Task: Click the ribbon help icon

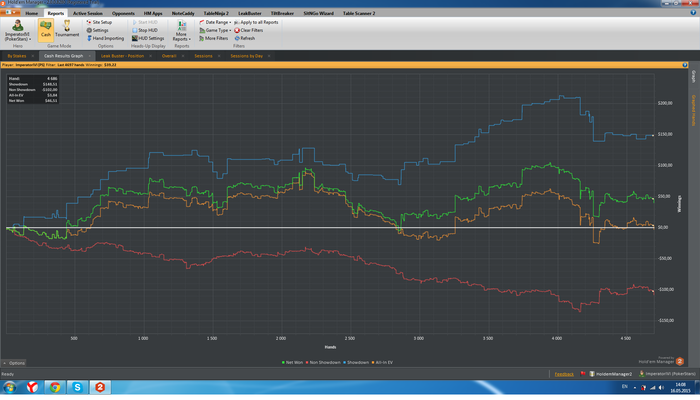Action: (693, 13)
